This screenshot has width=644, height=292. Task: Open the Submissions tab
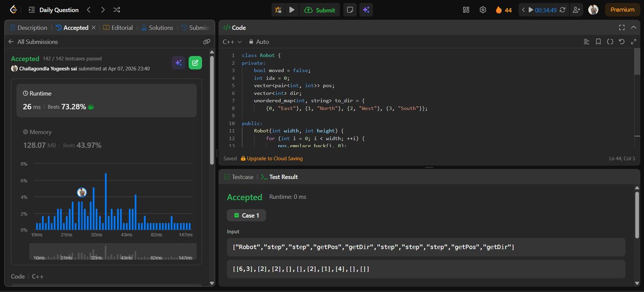point(196,27)
